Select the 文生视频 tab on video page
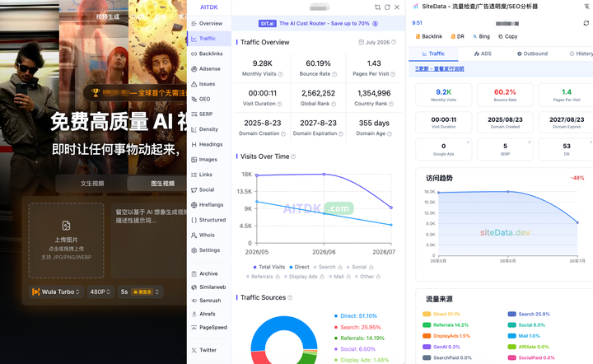593x364 pixels. click(x=92, y=184)
